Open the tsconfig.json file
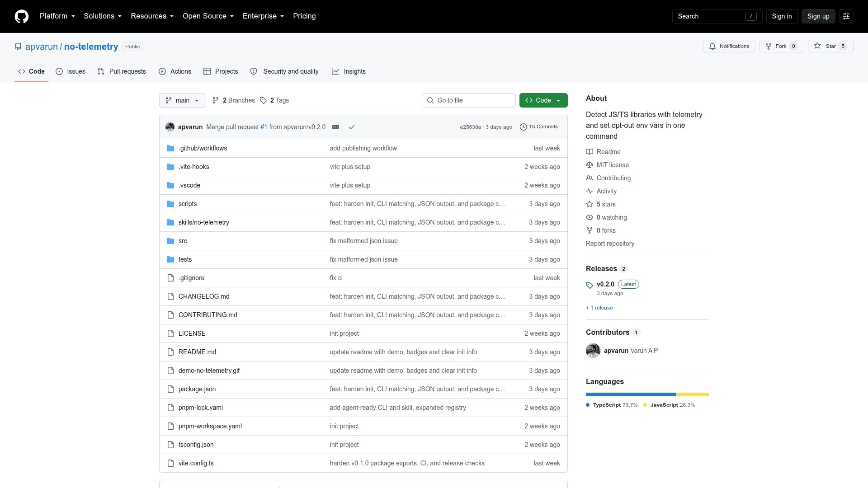This screenshot has height=488, width=868. click(x=196, y=445)
